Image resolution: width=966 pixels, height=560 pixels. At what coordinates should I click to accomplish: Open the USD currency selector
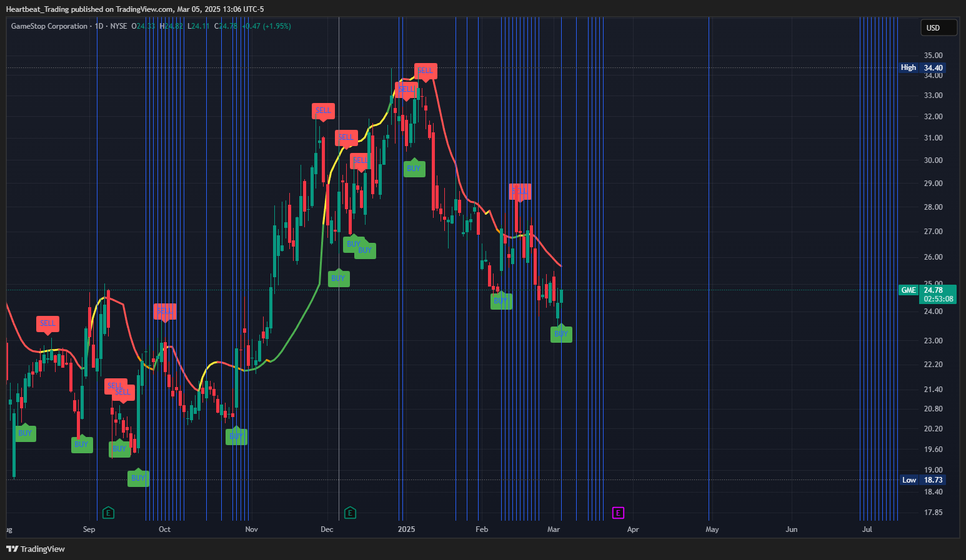point(939,27)
